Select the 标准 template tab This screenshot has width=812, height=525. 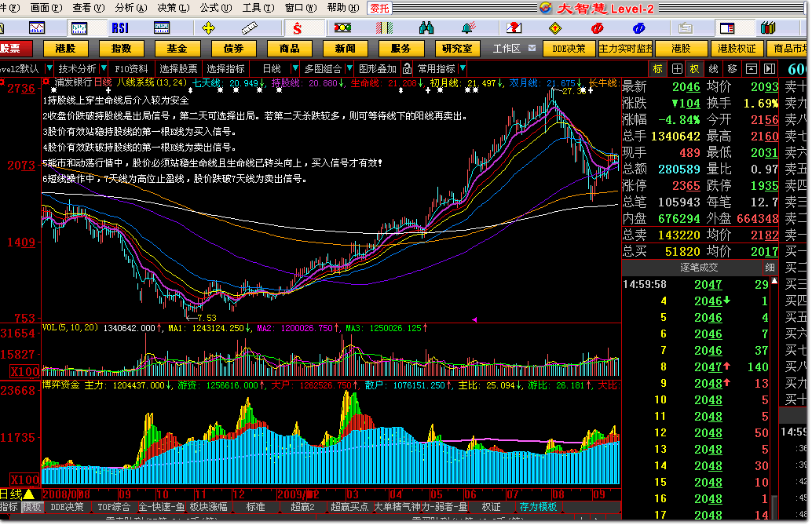[256, 507]
